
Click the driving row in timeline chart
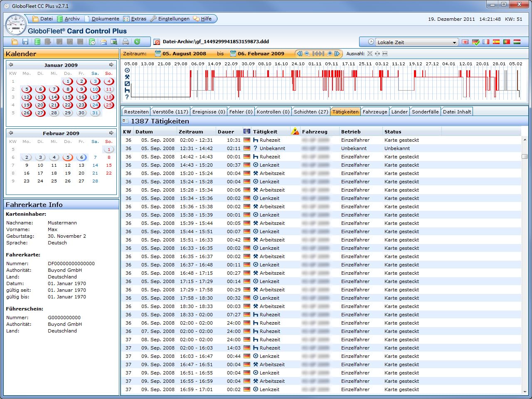(324, 70)
